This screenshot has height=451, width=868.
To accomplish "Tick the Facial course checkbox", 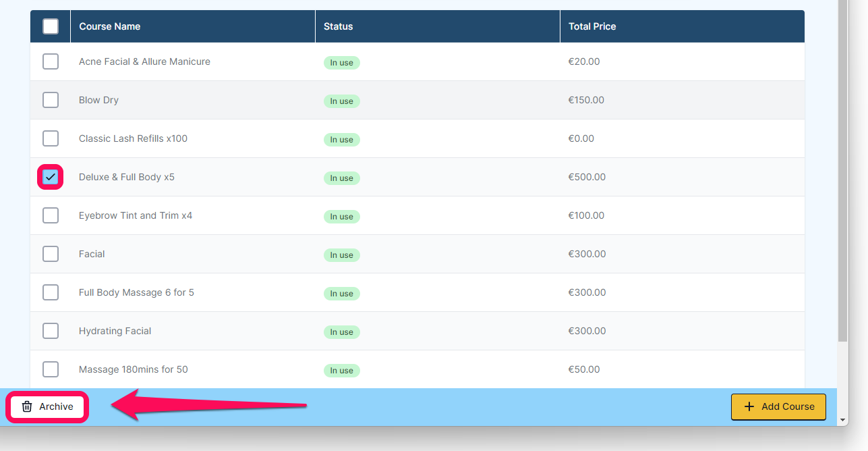I will pos(51,254).
